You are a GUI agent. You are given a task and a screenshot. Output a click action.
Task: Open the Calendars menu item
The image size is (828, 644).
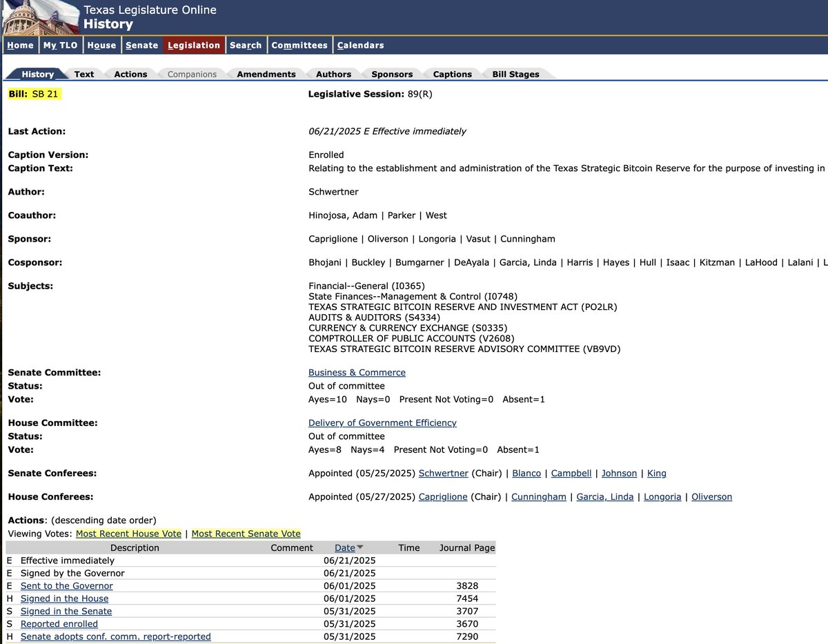[360, 45]
